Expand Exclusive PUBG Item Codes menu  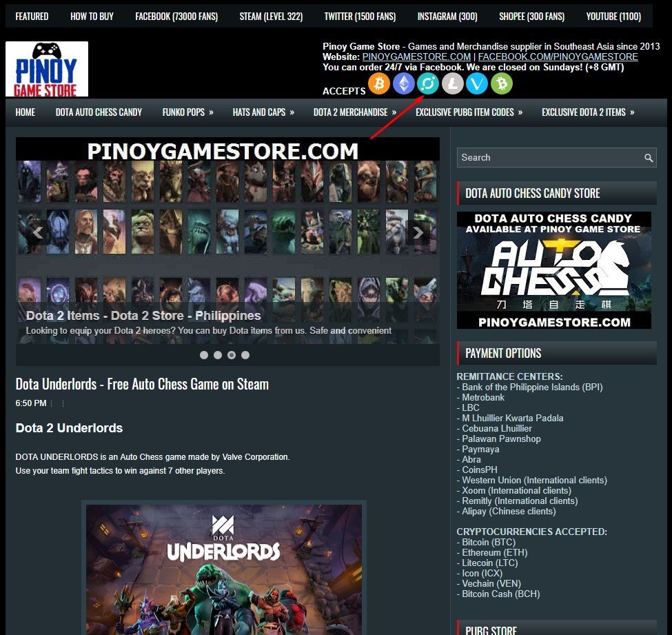click(x=469, y=112)
